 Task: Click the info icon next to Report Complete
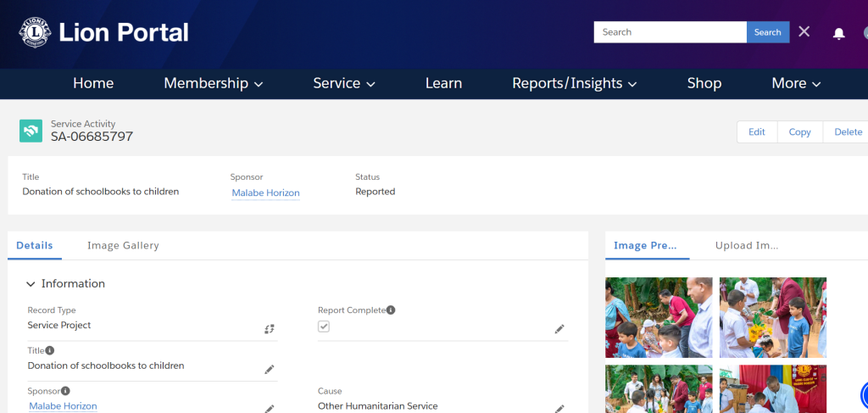(390, 310)
